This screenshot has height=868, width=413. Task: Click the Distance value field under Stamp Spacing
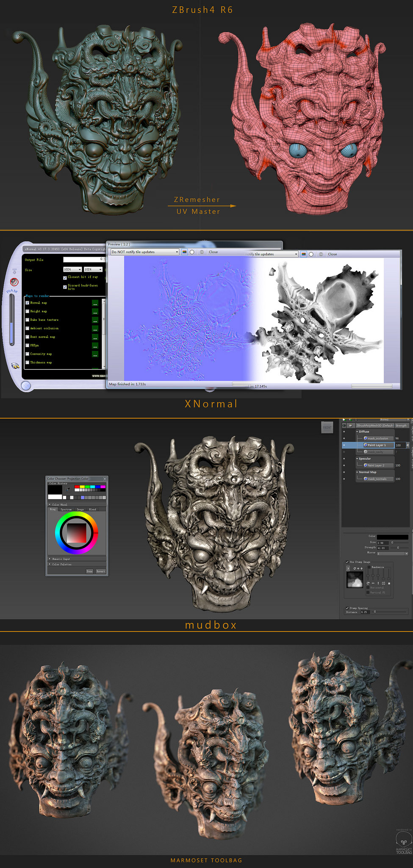click(365, 612)
